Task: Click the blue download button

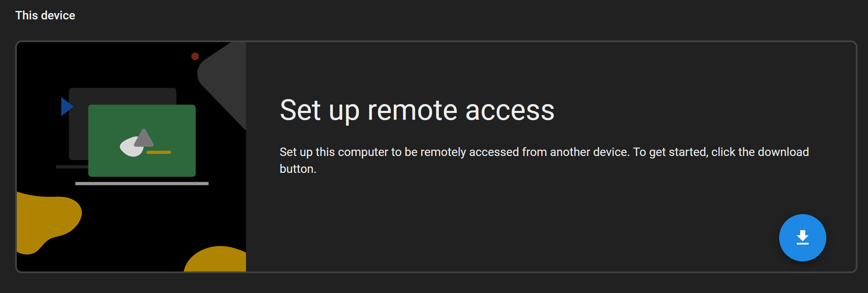Action: (802, 238)
